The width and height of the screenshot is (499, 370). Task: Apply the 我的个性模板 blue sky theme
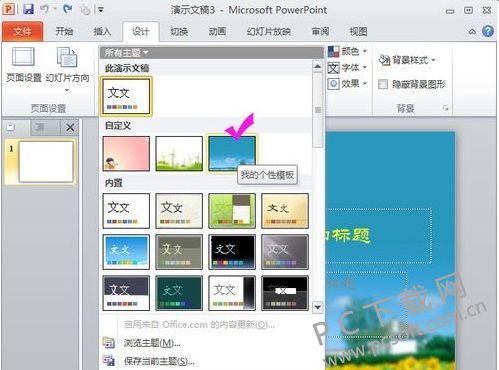[232, 154]
